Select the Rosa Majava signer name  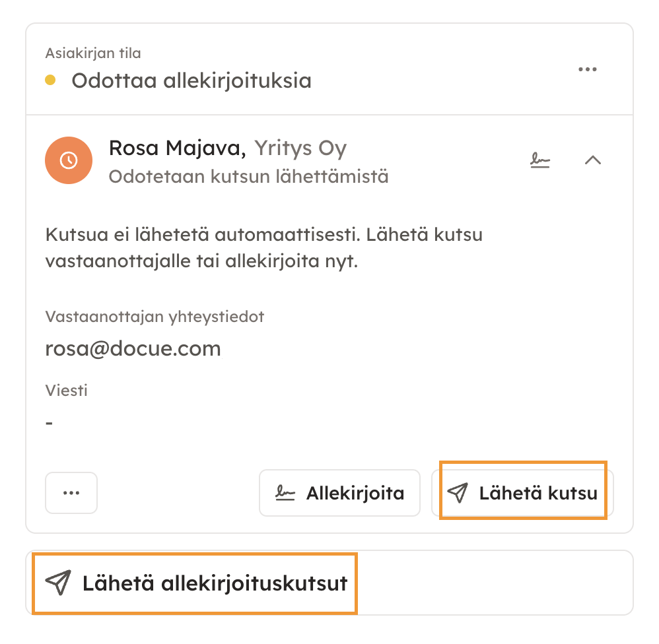177,148
